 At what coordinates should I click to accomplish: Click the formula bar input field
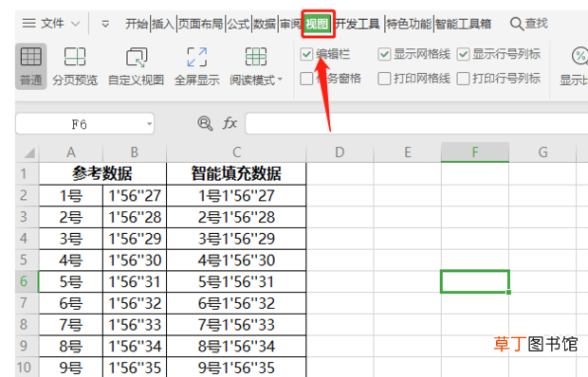(416, 123)
